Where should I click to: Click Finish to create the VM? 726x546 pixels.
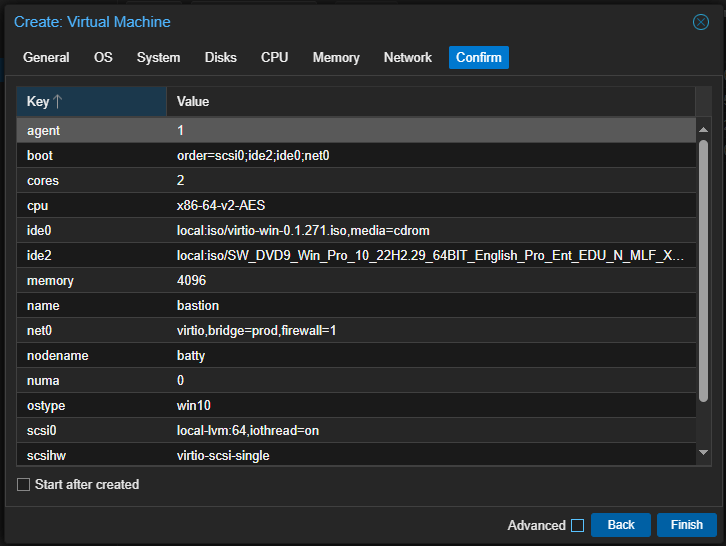click(686, 525)
